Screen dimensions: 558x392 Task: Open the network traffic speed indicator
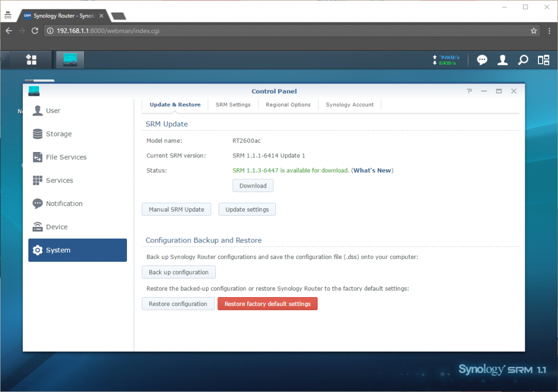tap(446, 60)
